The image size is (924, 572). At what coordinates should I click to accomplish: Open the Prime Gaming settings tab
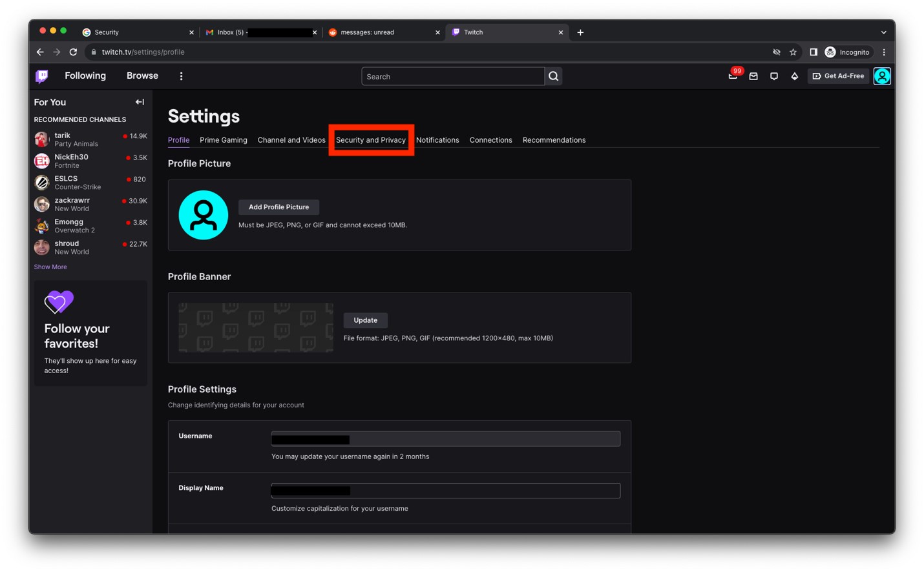pos(224,140)
